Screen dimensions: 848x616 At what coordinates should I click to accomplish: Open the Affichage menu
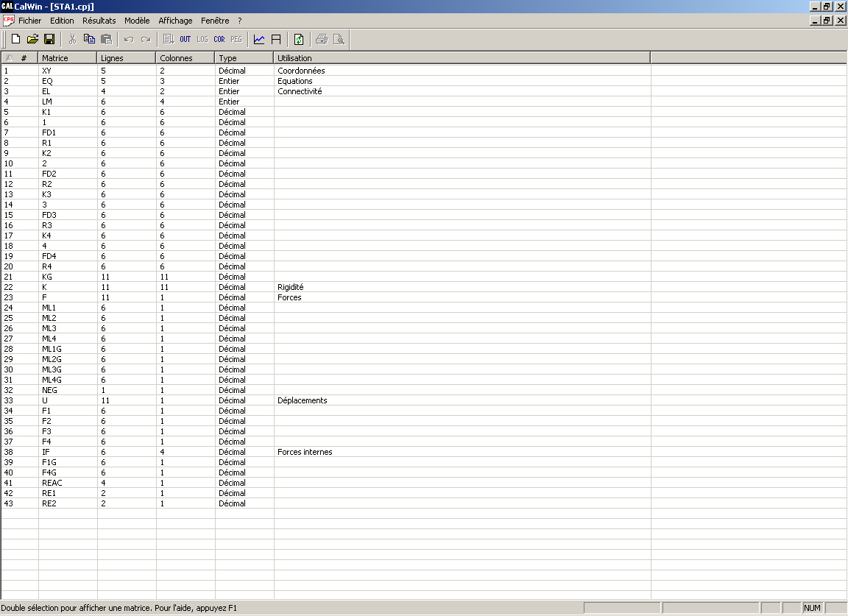[x=175, y=21]
